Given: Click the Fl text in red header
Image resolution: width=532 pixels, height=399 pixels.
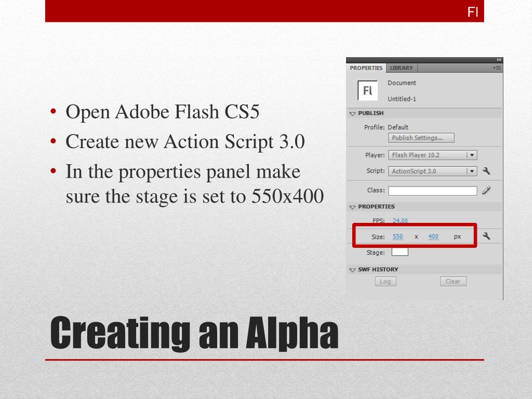Looking at the screenshot, I should pos(473,12).
